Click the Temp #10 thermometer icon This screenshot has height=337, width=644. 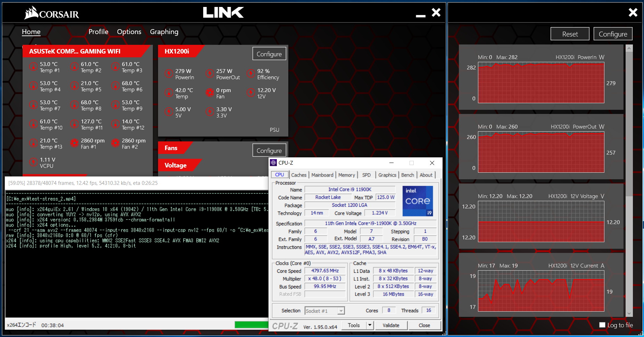point(33,124)
